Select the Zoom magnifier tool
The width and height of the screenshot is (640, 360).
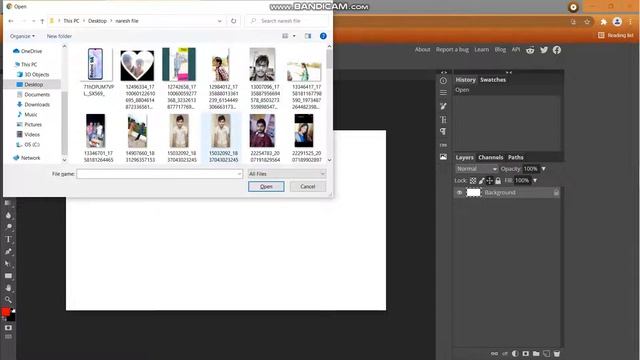8,300
